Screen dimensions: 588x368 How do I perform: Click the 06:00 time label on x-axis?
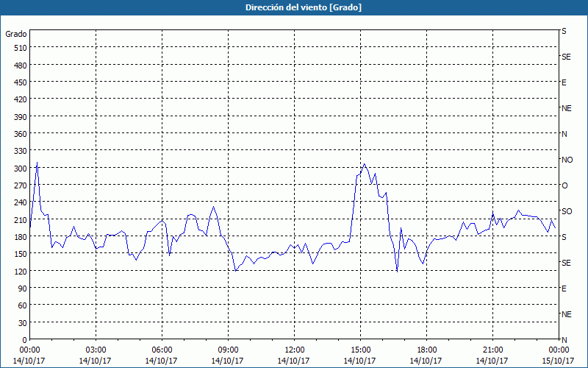click(162, 350)
